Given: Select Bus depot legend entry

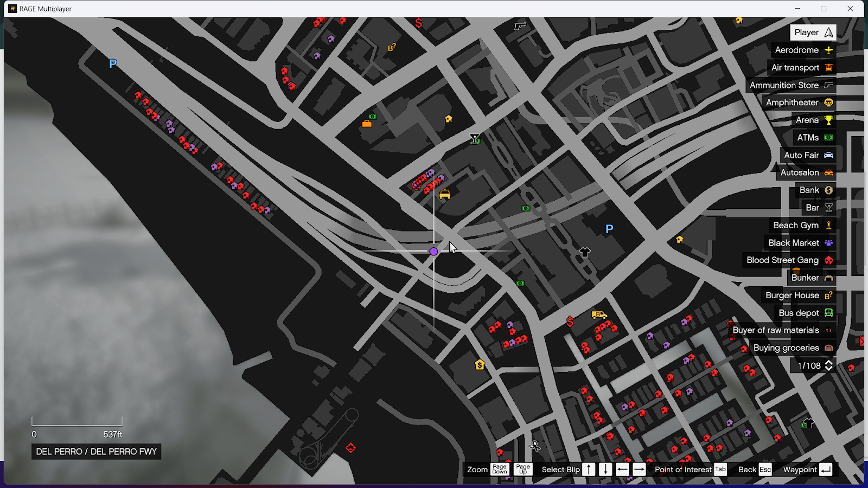Looking at the screenshot, I should [x=805, y=313].
